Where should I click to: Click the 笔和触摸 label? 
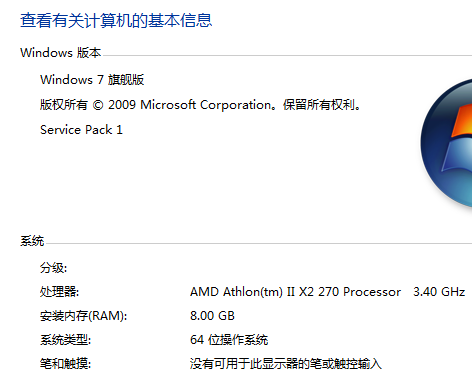point(65,363)
